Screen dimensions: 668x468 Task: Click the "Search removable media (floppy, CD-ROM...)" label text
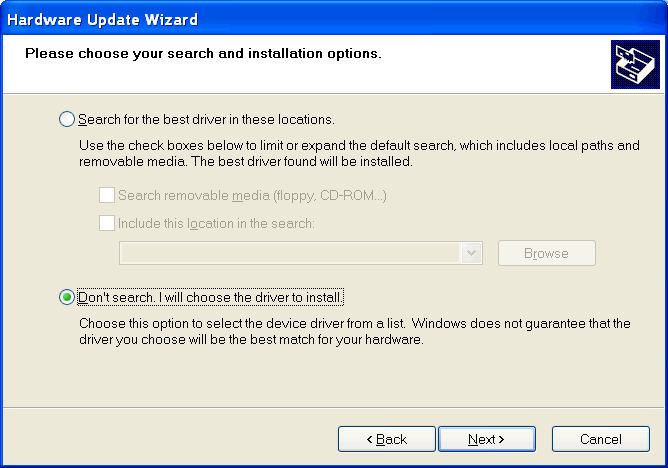pyautogui.click(x=252, y=195)
